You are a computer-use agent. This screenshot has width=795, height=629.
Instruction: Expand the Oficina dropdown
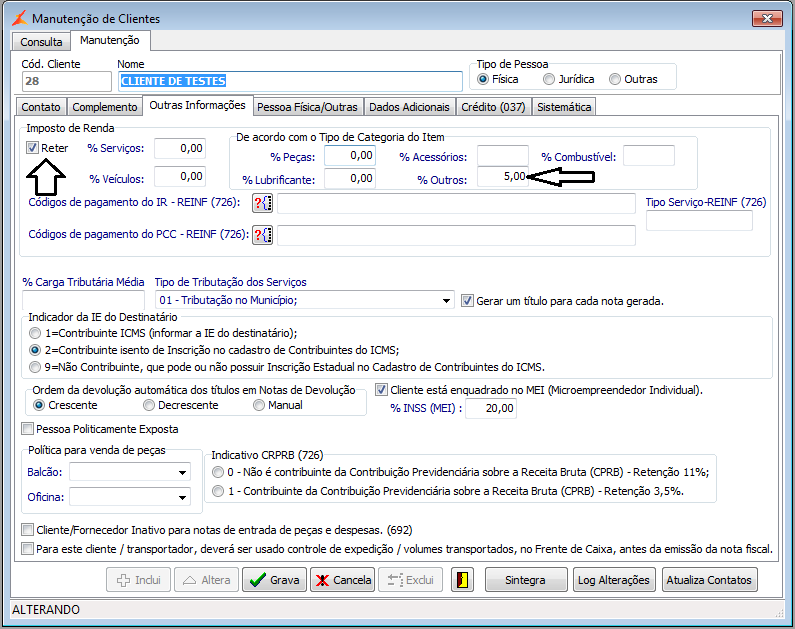pyautogui.click(x=183, y=497)
